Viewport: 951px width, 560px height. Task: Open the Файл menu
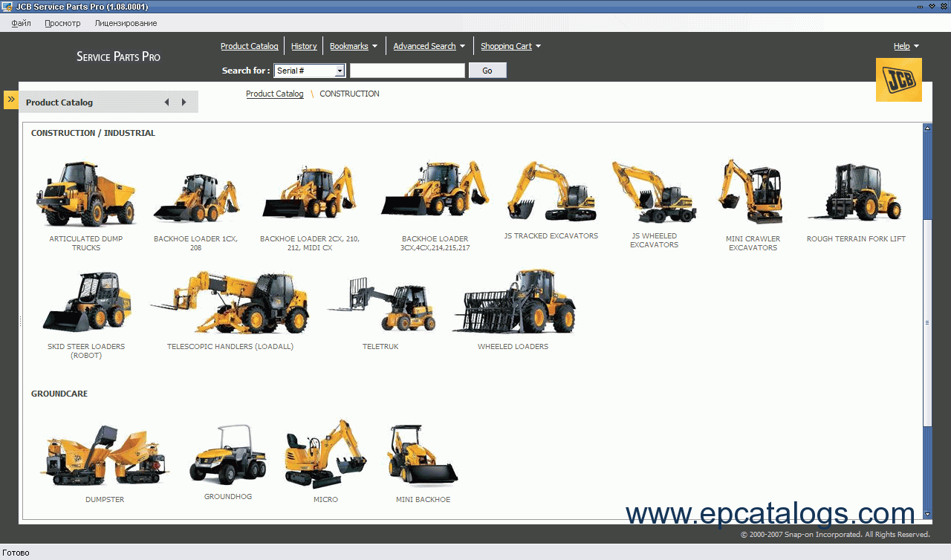[22, 23]
